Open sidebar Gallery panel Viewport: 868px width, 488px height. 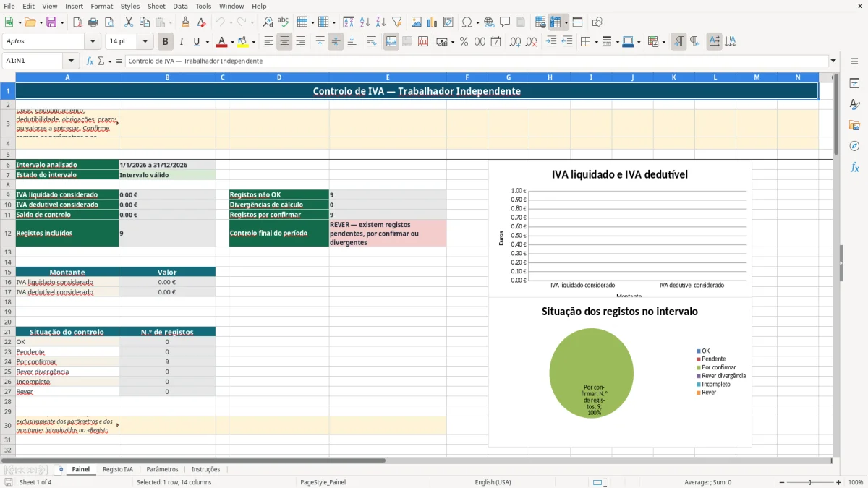(854, 125)
